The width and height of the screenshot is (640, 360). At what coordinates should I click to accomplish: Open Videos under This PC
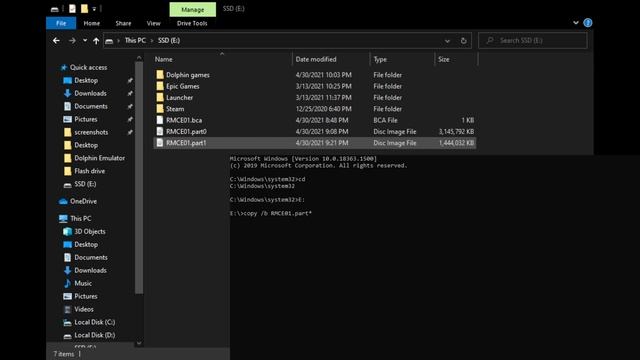tap(84, 309)
